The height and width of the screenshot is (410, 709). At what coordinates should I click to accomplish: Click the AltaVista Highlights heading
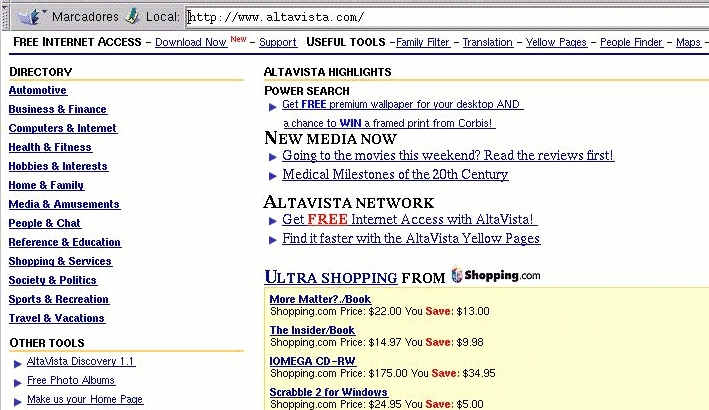pos(327,72)
